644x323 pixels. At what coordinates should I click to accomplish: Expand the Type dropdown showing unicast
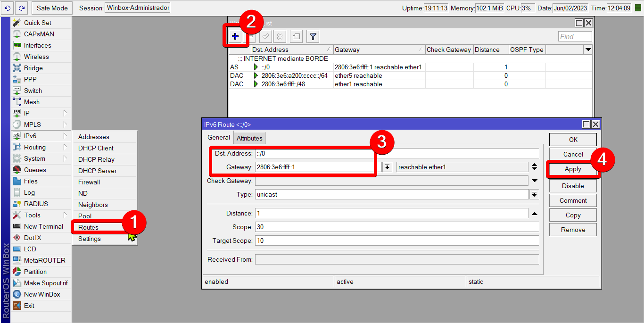pos(534,195)
